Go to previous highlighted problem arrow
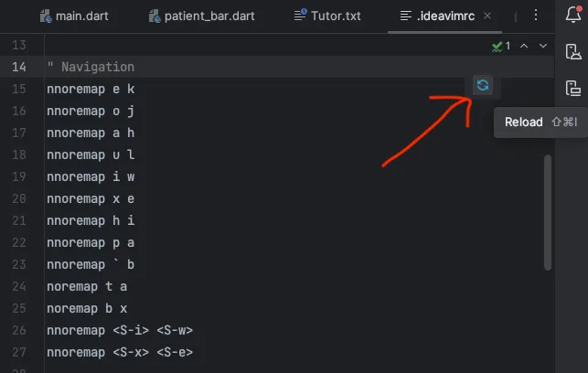The width and height of the screenshot is (588, 373). tap(526, 46)
